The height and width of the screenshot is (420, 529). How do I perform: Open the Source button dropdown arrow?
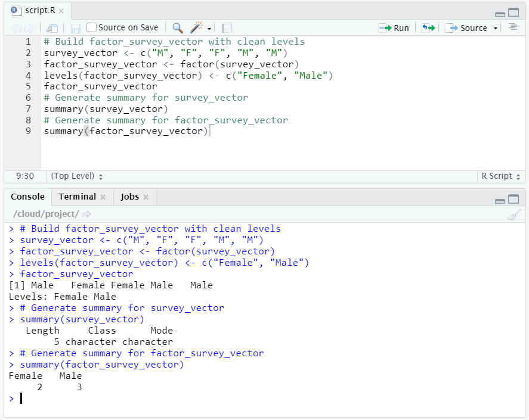(x=494, y=27)
